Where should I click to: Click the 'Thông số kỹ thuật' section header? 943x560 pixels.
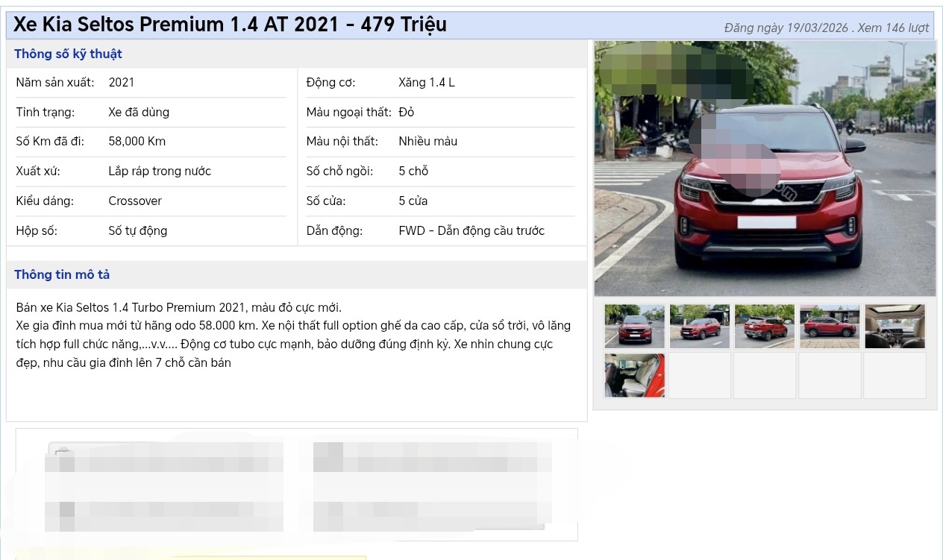[x=68, y=54]
